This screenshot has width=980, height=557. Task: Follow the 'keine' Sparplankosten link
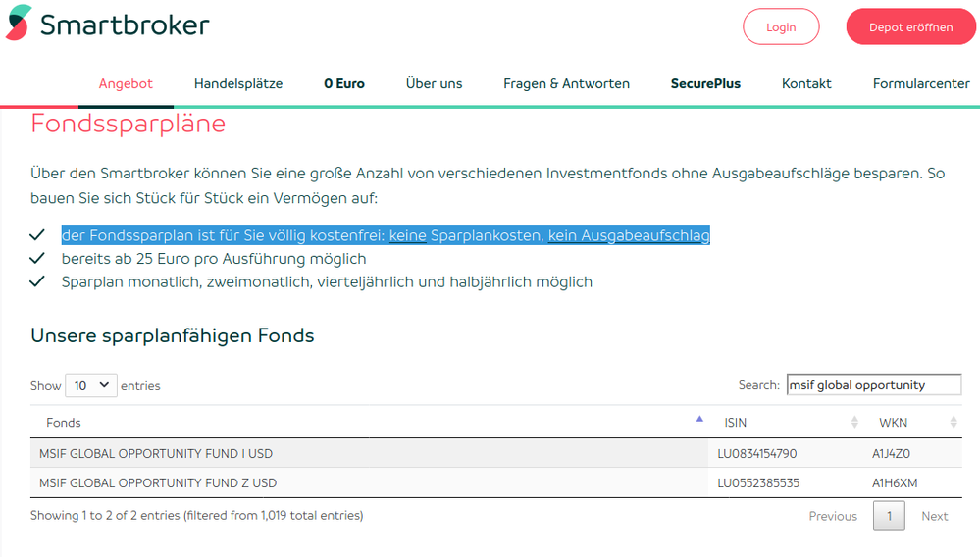(407, 235)
